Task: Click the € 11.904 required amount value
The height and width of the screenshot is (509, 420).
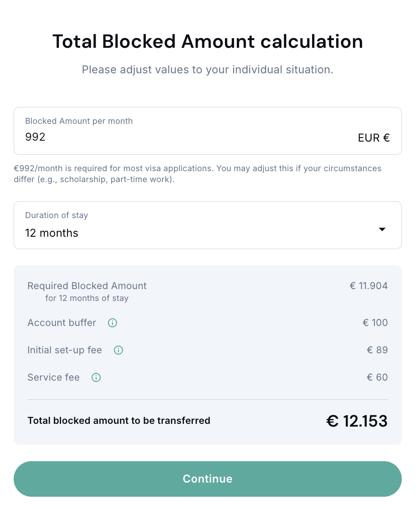Action: (x=369, y=286)
